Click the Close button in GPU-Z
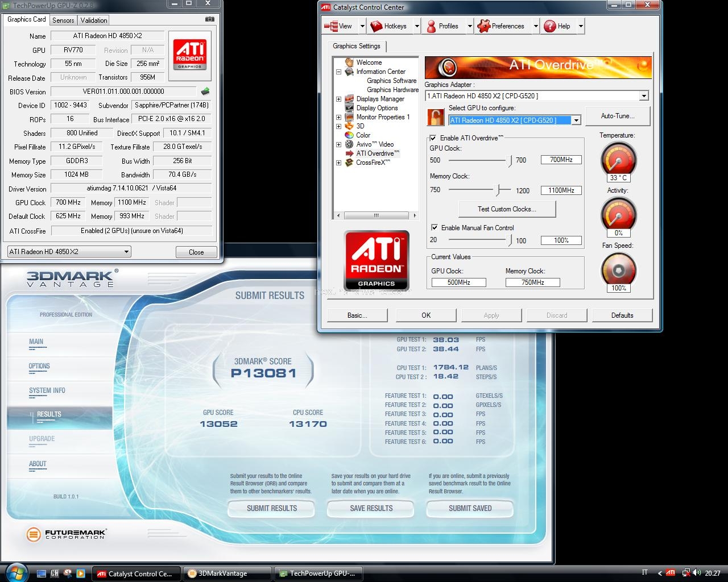Image resolution: width=728 pixels, height=582 pixels. tap(196, 252)
